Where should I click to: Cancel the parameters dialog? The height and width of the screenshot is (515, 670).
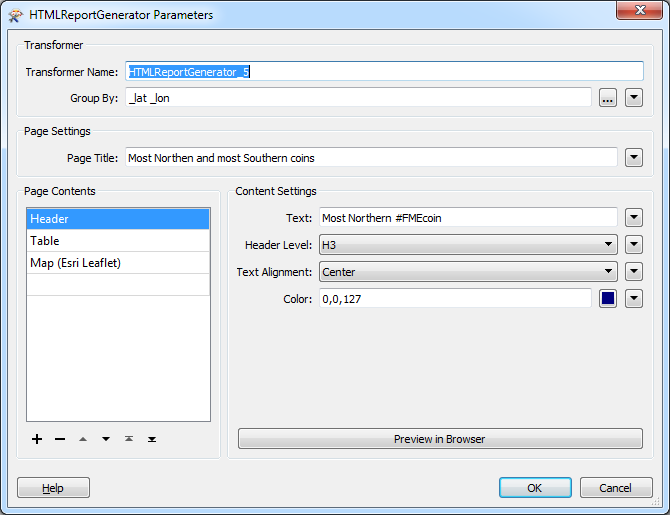(616, 488)
